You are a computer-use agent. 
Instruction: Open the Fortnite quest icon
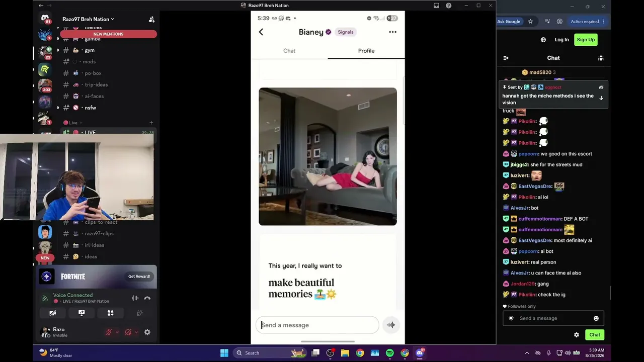click(x=47, y=277)
